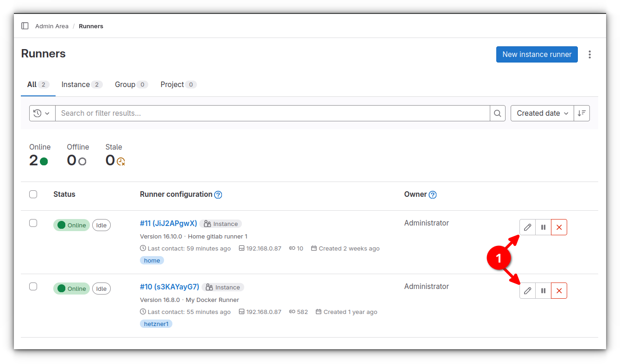Open the recent searches history dropdown
The height and width of the screenshot is (364, 620).
pos(42,113)
